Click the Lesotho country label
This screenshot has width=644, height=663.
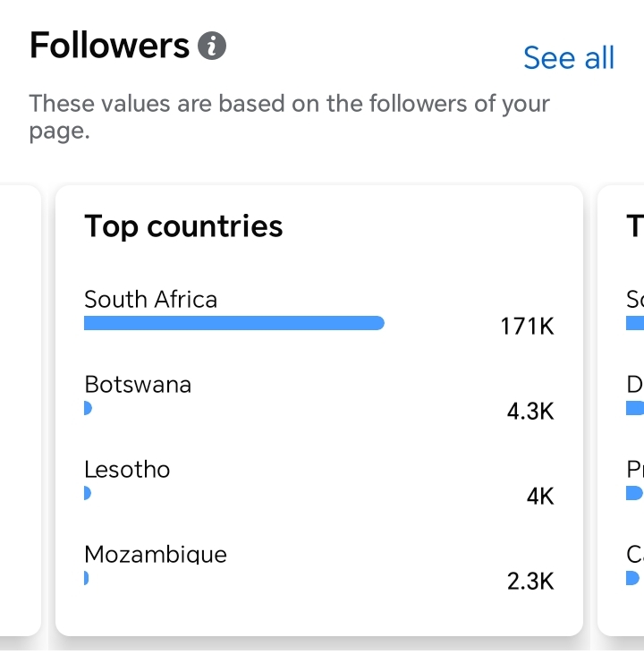pos(127,470)
